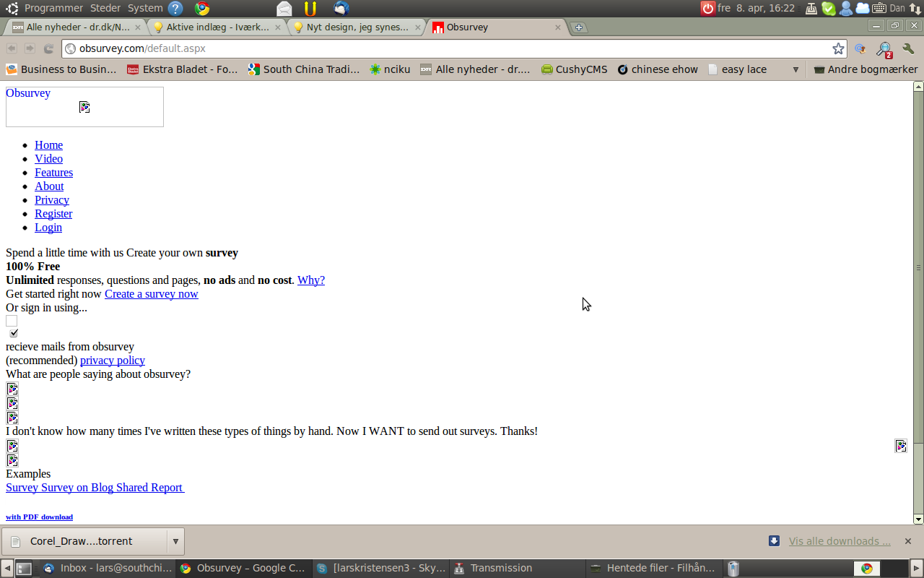Switch to Skype larskristensen3 taskbar window
This screenshot has height=578, width=924.
tap(380, 569)
